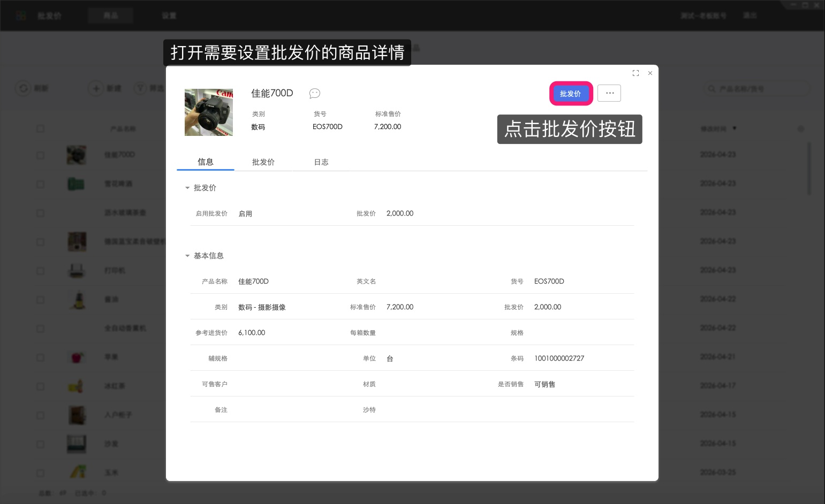
Task: Click the 可销售 value
Action: click(x=544, y=384)
